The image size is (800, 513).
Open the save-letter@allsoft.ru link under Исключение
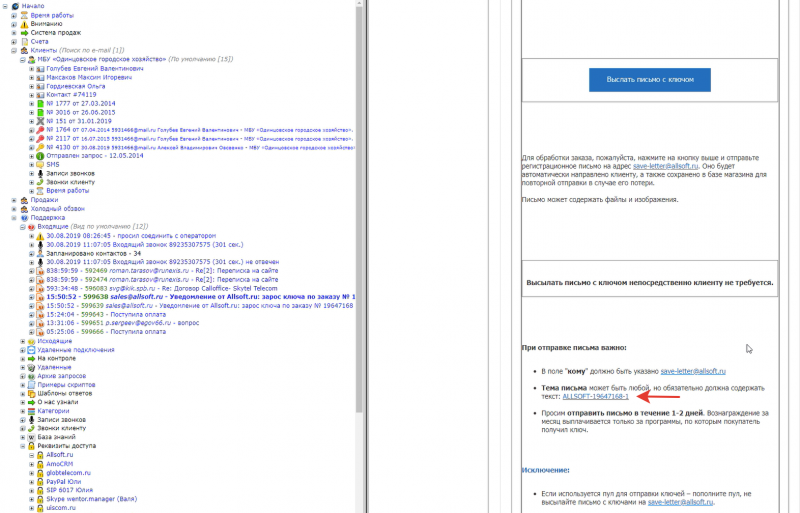tap(680, 502)
